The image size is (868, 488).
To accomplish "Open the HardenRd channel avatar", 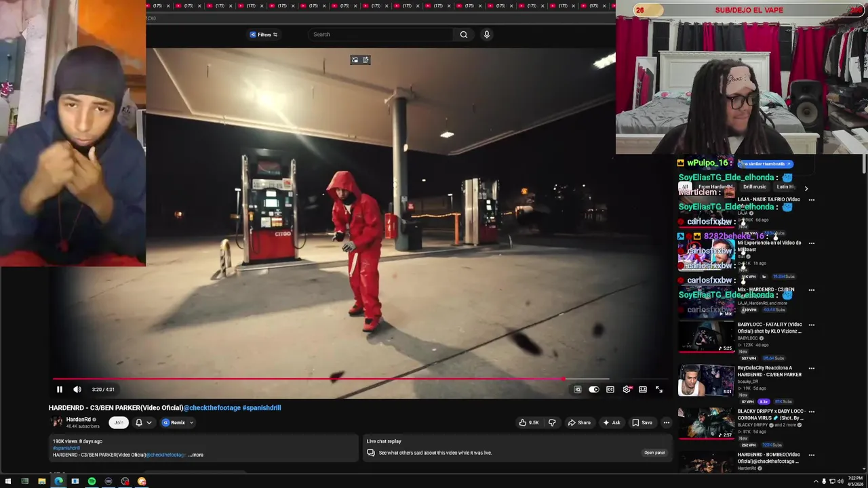I will tap(57, 422).
